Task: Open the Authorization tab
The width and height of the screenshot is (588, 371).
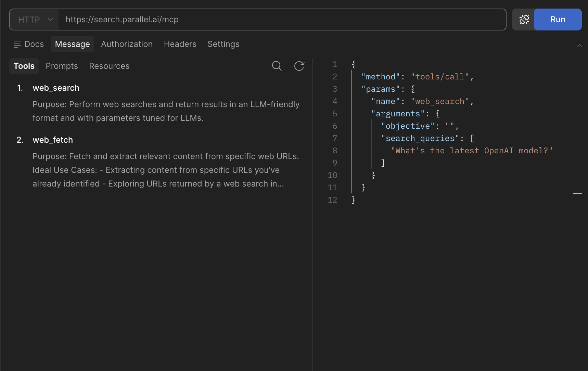Action: (127, 44)
